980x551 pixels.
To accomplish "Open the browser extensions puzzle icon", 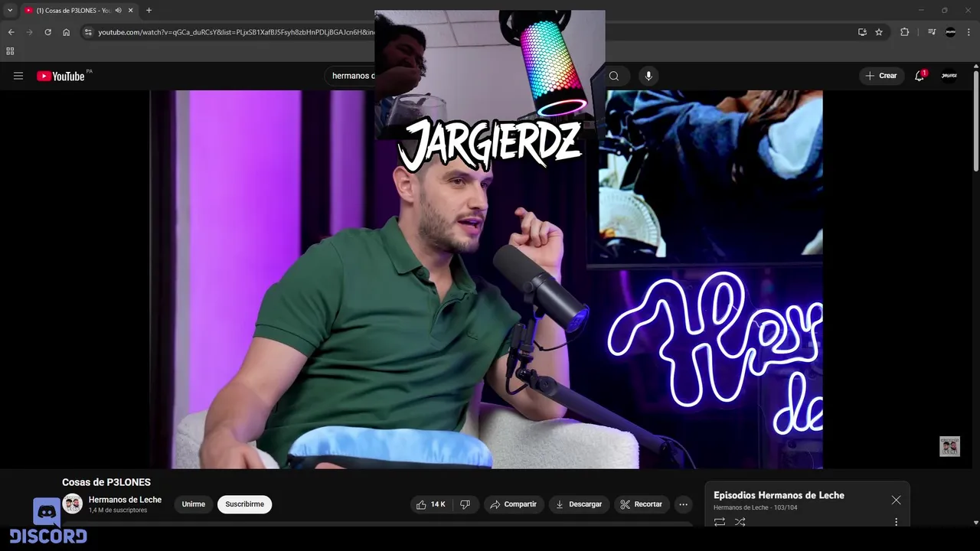I will point(904,32).
